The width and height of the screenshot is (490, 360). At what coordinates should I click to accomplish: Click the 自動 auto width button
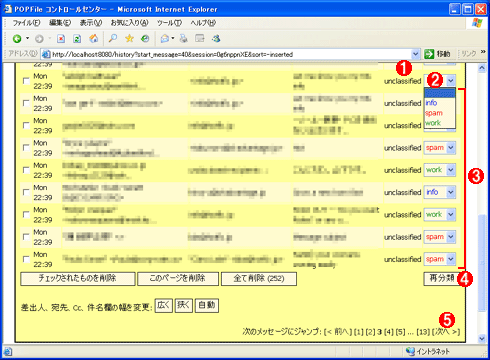pos(207,305)
